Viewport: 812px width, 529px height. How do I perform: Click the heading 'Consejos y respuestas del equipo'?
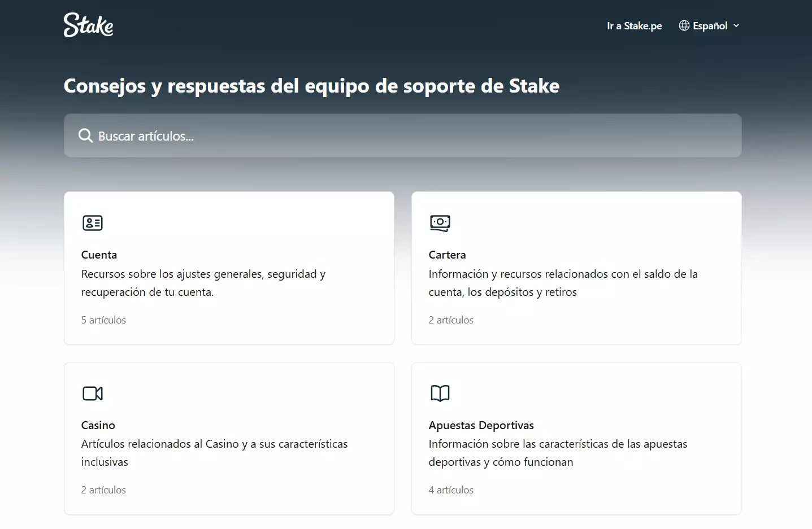click(311, 86)
